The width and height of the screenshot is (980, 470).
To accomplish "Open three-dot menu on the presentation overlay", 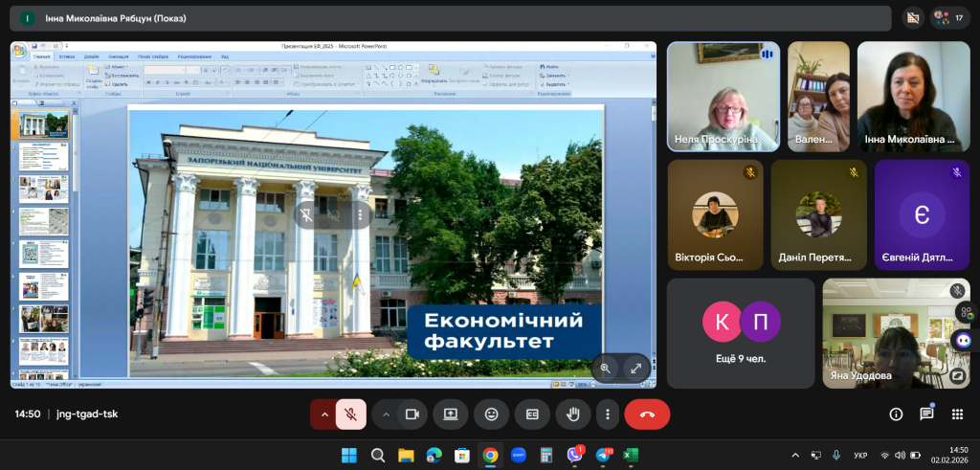I will pos(360,214).
